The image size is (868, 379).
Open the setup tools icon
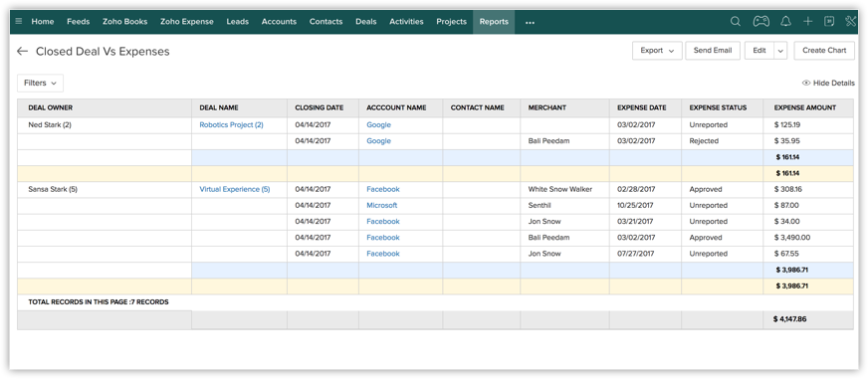851,22
